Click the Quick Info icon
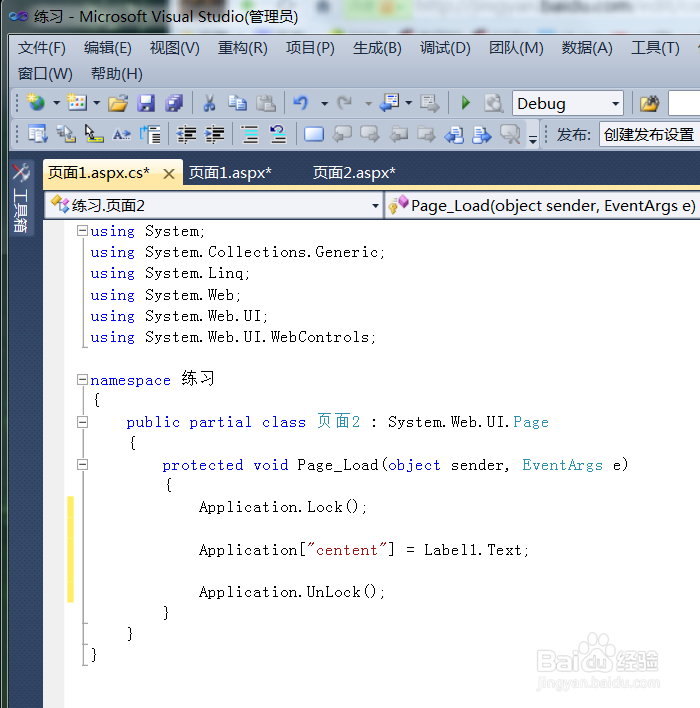This screenshot has width=700, height=708. pos(93,134)
